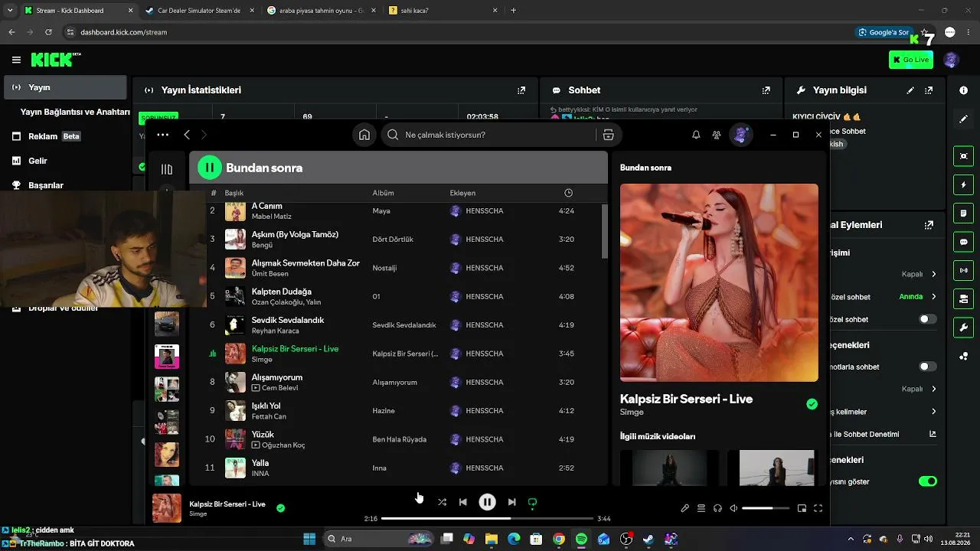Open Steam from the Windows taskbar
Screen dimensions: 980x551
pyautogui.click(x=648, y=539)
